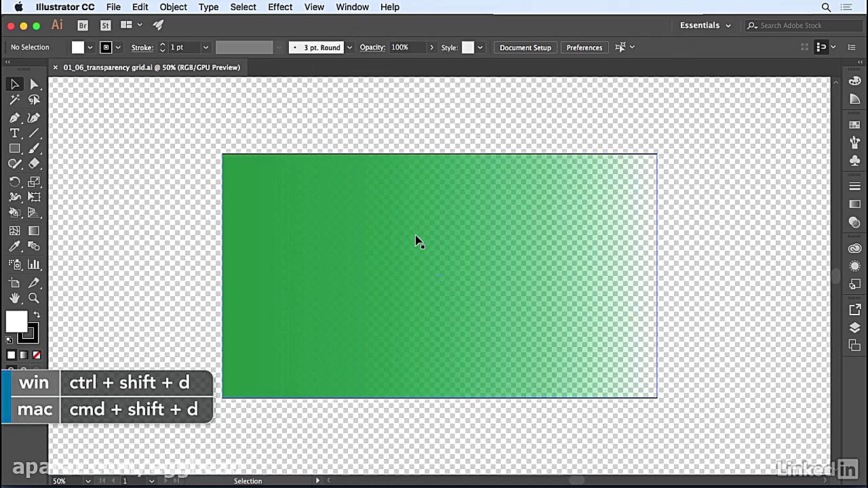Open the brush definition dropdown showing 3 pt. Round
This screenshot has height=488, width=868.
[x=349, y=47]
